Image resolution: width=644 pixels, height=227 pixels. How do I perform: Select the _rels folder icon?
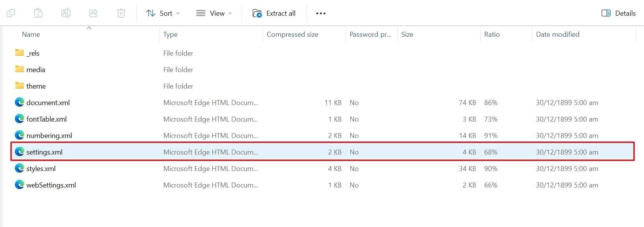20,53
